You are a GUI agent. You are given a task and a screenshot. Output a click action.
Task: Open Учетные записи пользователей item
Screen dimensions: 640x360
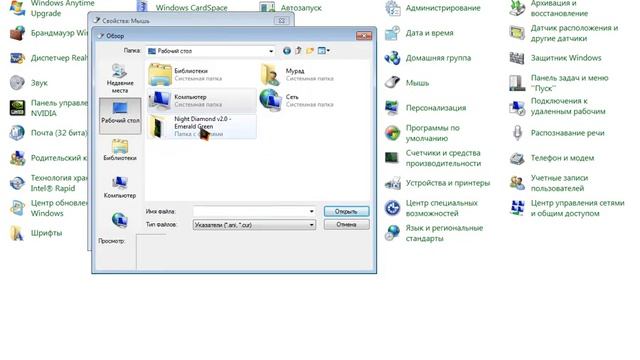pos(549,183)
